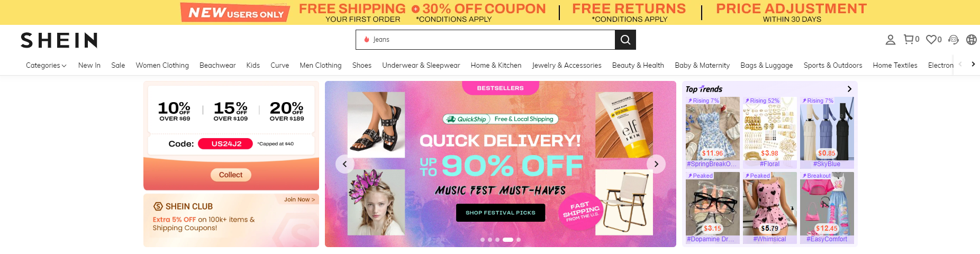Viewport: 980px width, 254px height.
Task: Focus the Jeans search field
Action: coord(485,40)
